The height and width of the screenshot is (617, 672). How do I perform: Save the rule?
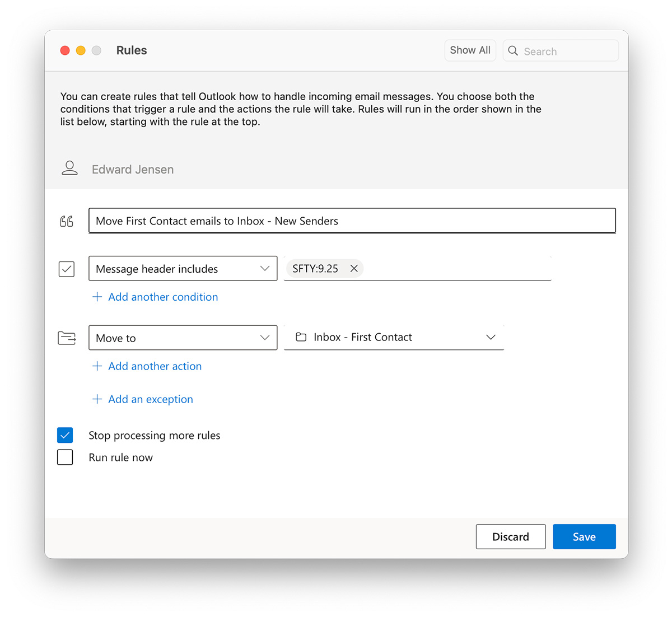(x=584, y=536)
